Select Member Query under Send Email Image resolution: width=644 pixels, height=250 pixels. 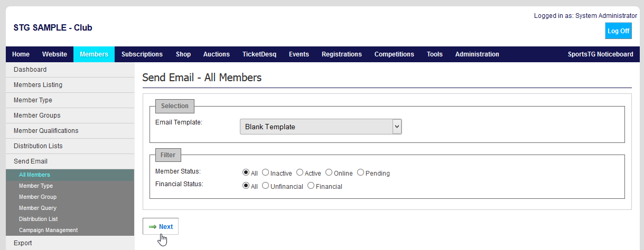[38, 208]
